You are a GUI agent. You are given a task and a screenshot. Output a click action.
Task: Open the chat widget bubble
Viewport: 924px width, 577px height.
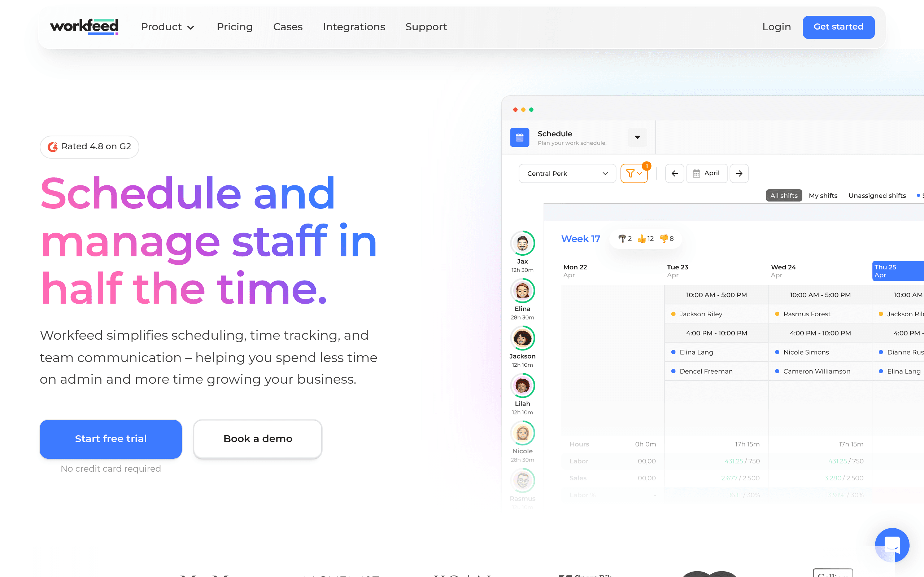(x=892, y=545)
